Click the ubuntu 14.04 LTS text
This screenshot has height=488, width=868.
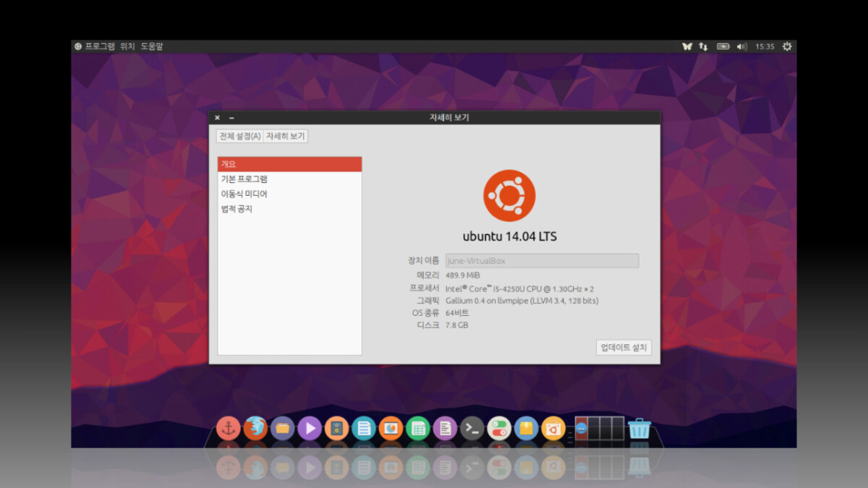(510, 236)
